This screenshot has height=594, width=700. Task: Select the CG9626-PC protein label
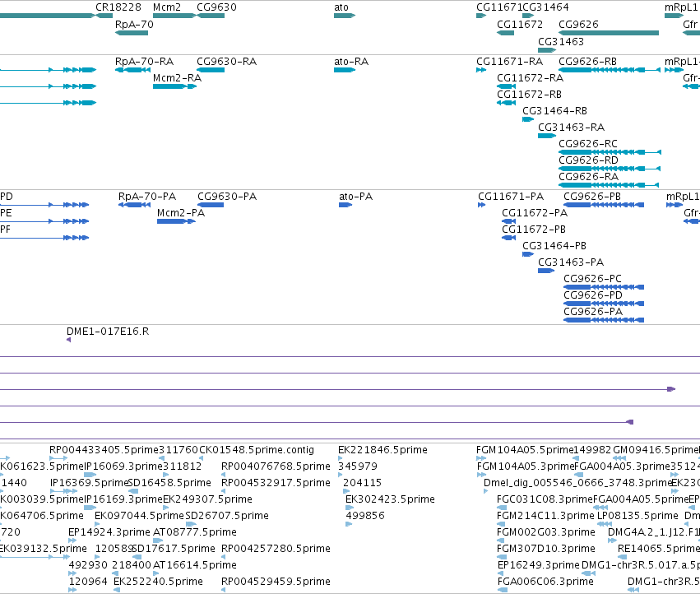coord(592,279)
